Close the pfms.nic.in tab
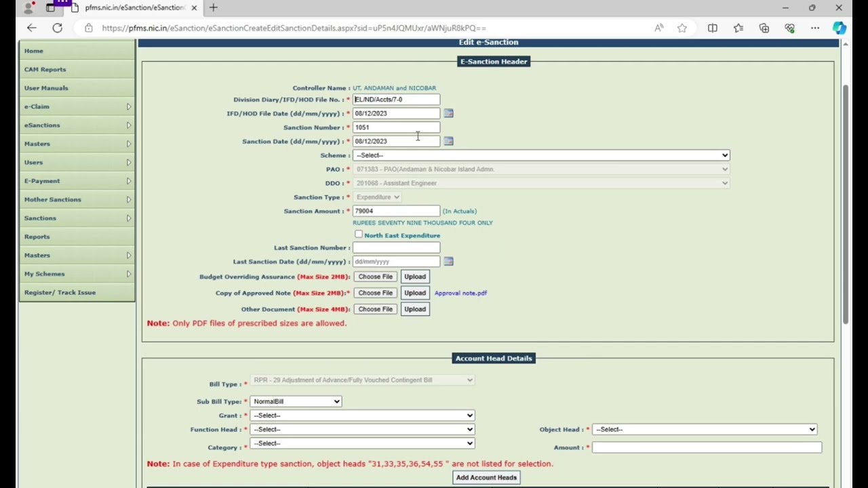Image resolution: width=868 pixels, height=488 pixels. 194,7
